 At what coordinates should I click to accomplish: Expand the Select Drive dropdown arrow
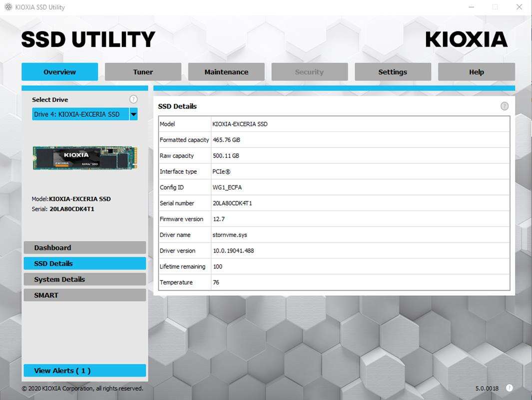click(x=133, y=114)
